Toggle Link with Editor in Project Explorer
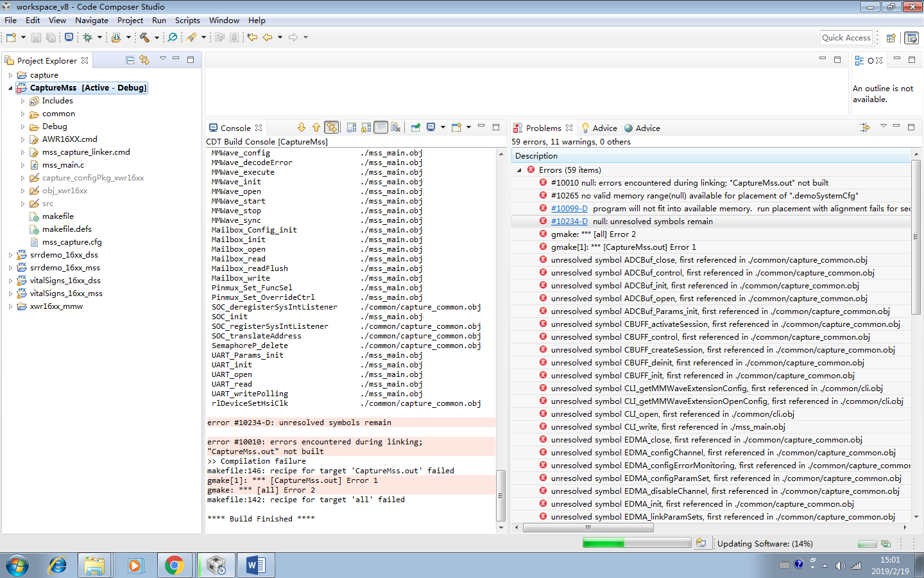This screenshot has width=924, height=578. 144,60
